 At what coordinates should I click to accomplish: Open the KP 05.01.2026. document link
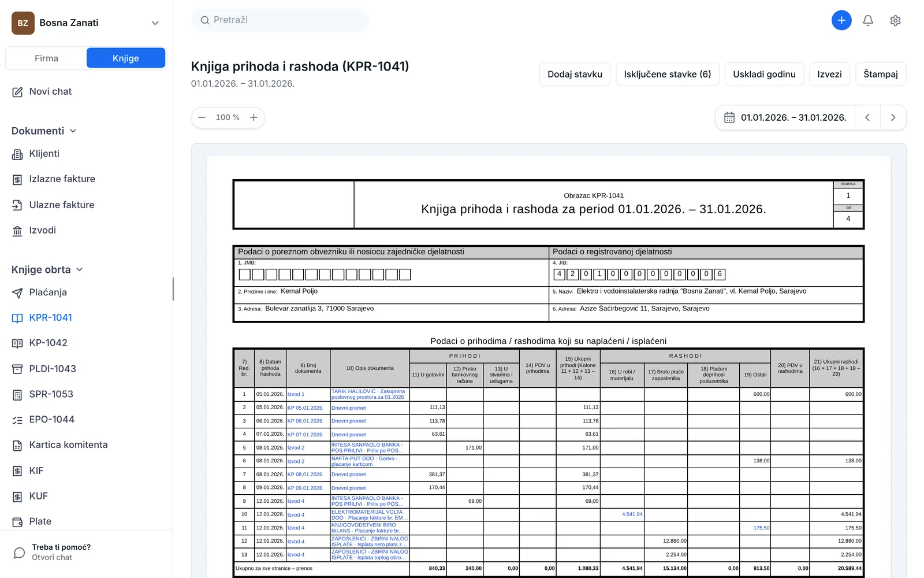[305, 407]
